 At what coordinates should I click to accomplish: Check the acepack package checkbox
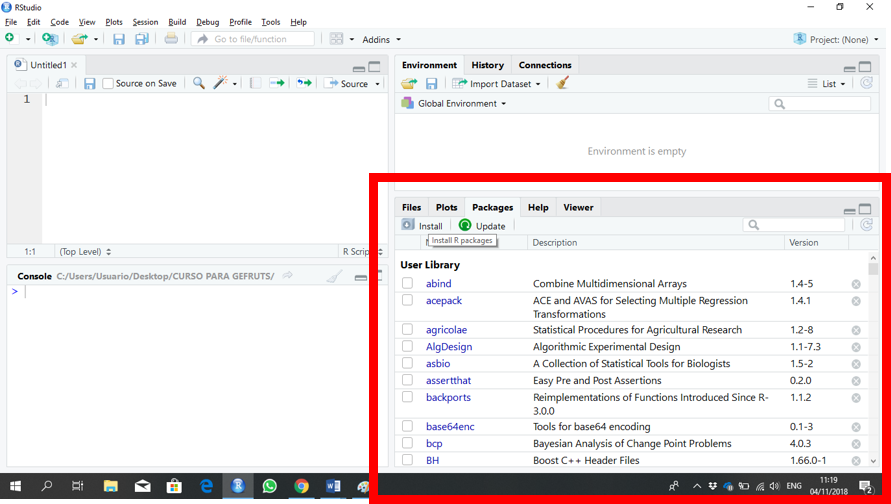(x=407, y=300)
